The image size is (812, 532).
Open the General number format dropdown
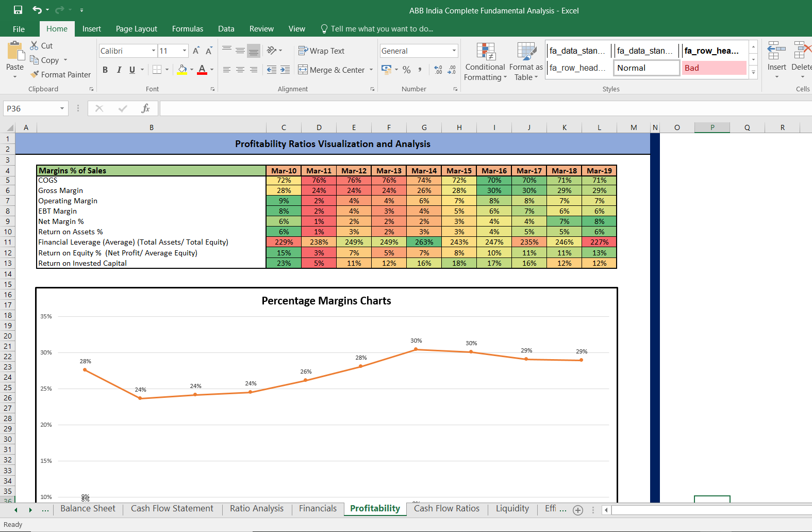coord(454,51)
